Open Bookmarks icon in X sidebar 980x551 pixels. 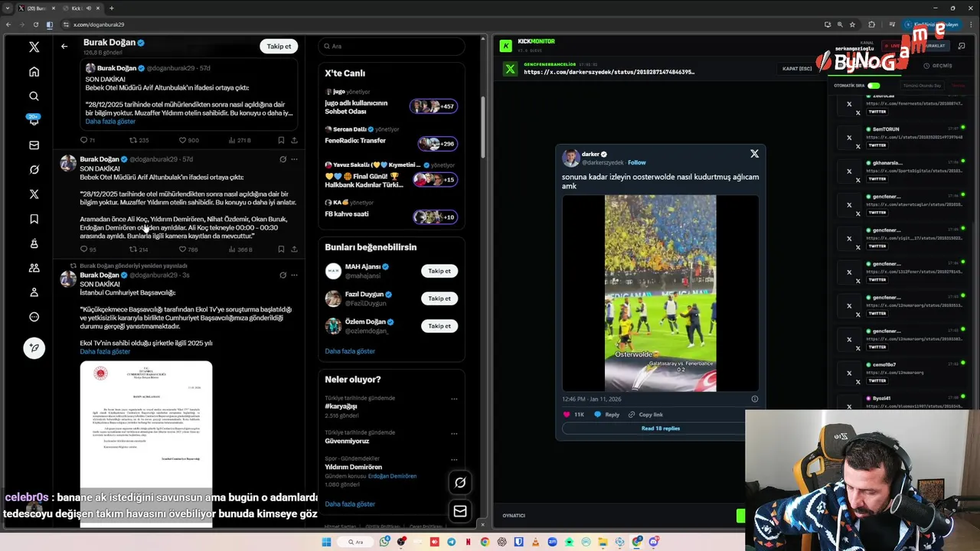[34, 219]
